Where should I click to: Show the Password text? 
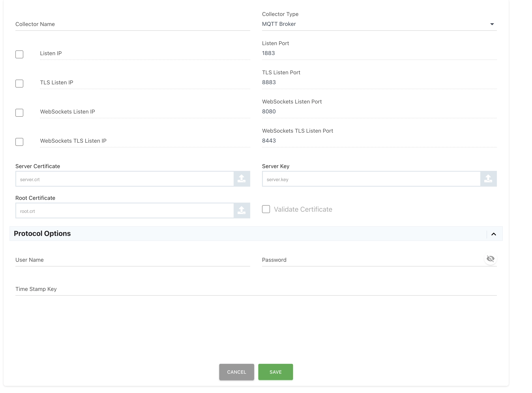[x=491, y=259]
